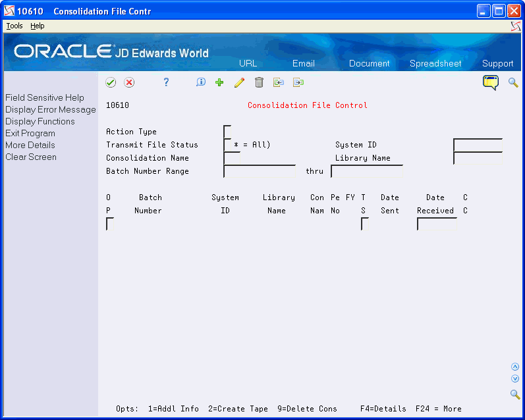Select the Support tab

tap(497, 63)
